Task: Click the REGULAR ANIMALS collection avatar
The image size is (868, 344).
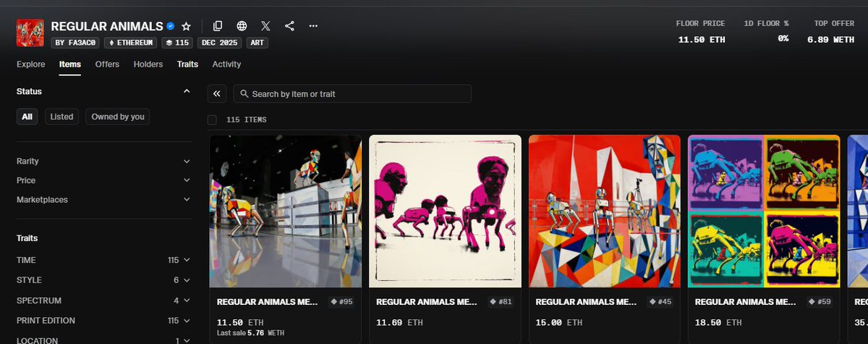Action: pyautogui.click(x=30, y=33)
